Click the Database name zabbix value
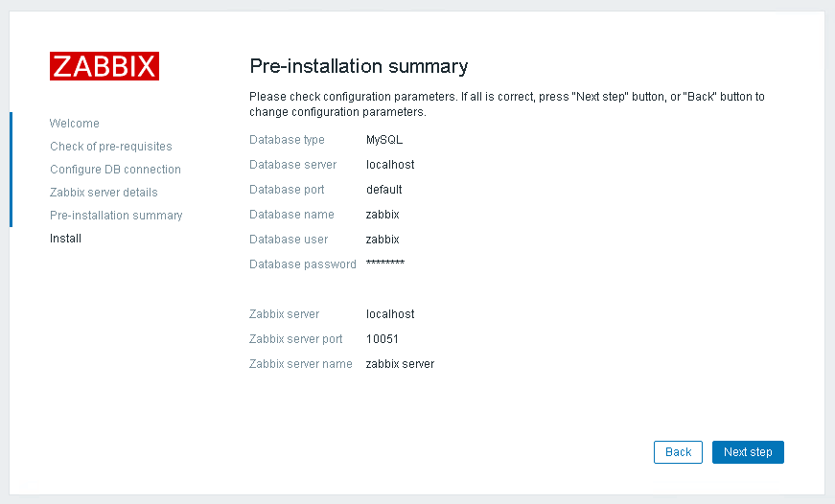835x504 pixels. coord(383,215)
